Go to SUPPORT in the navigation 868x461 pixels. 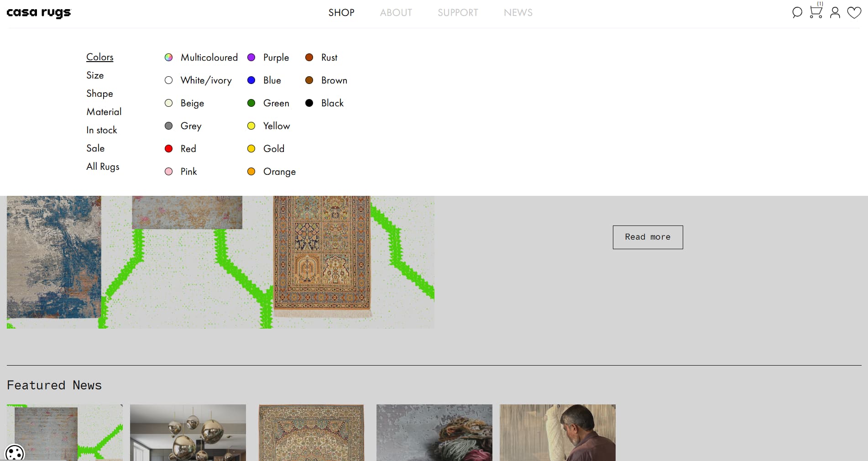click(x=458, y=13)
